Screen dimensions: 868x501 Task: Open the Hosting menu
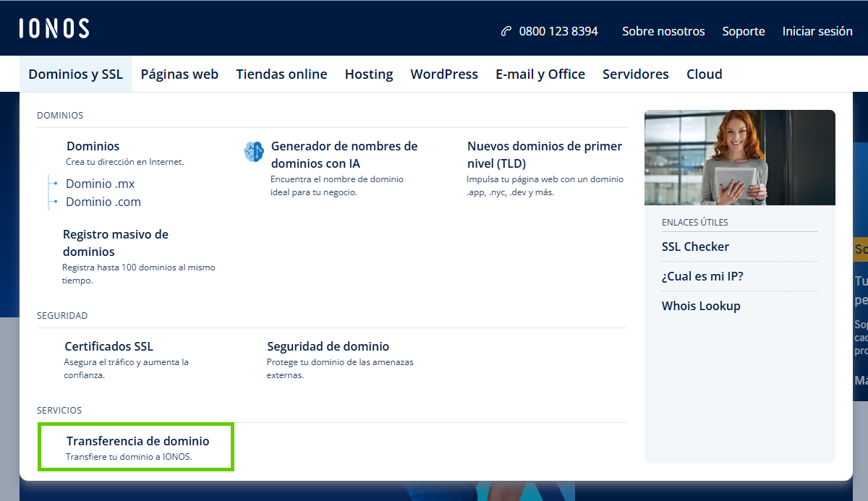[x=369, y=73]
